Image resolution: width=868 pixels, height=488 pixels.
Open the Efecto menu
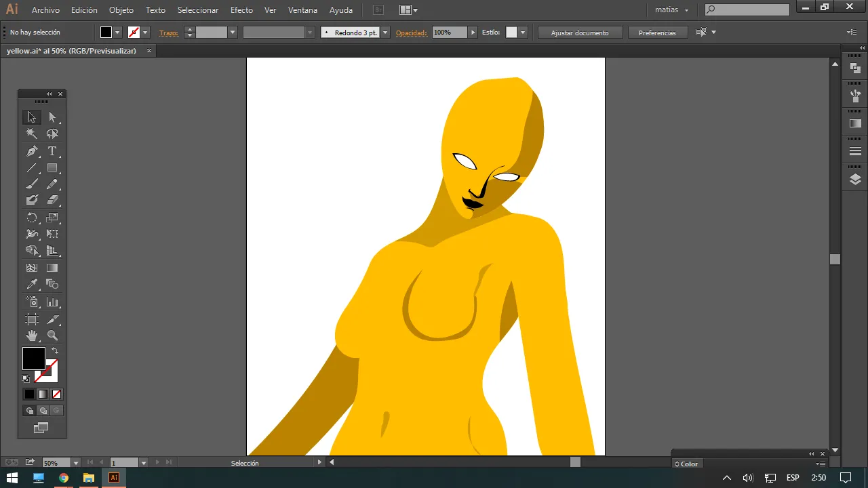point(241,10)
